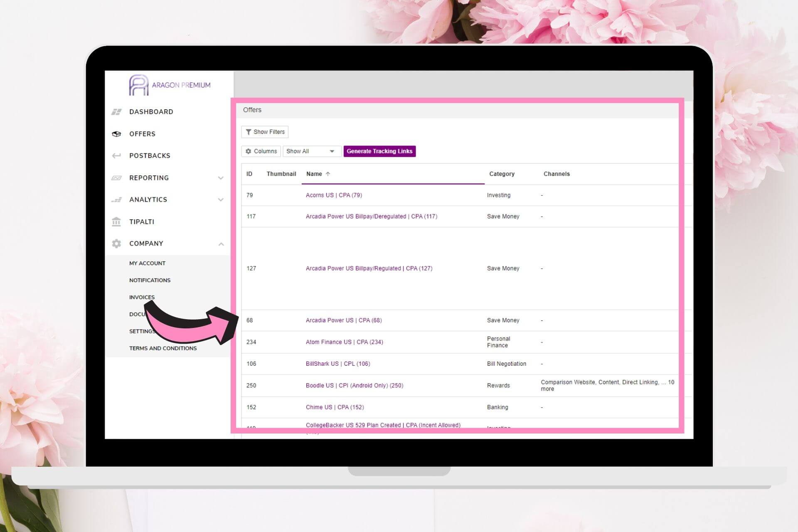Sort by the ID column header
Screen dimensions: 798x532
point(249,174)
